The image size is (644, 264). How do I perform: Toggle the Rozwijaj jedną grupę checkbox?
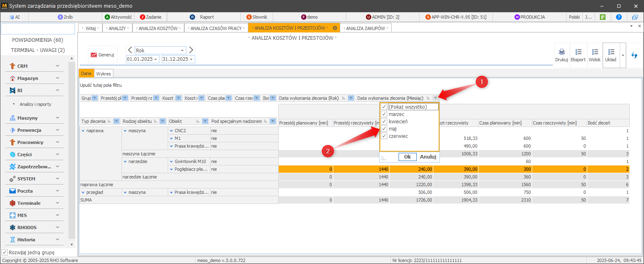5,252
